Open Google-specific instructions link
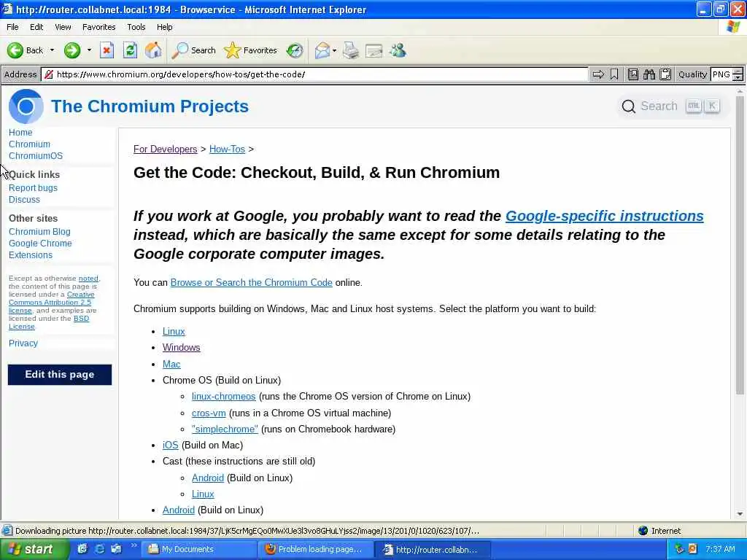Viewport: 747px width, 560px height. pos(604,216)
